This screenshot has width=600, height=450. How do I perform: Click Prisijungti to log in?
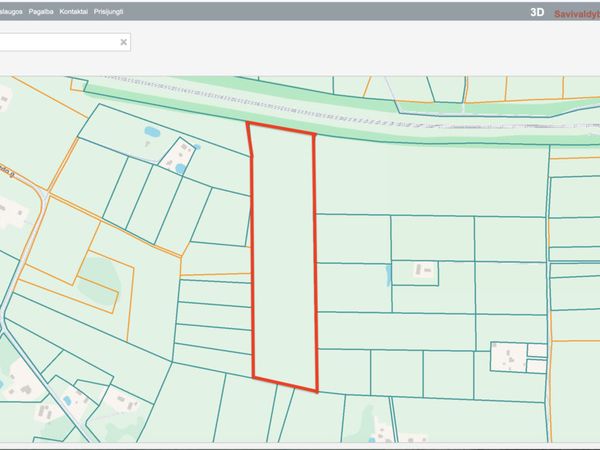(x=109, y=11)
